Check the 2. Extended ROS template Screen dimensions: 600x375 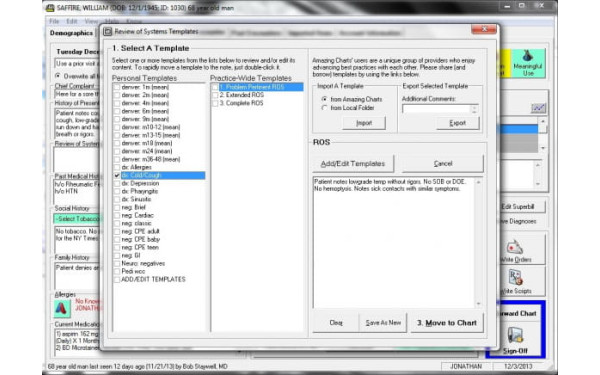215,95
